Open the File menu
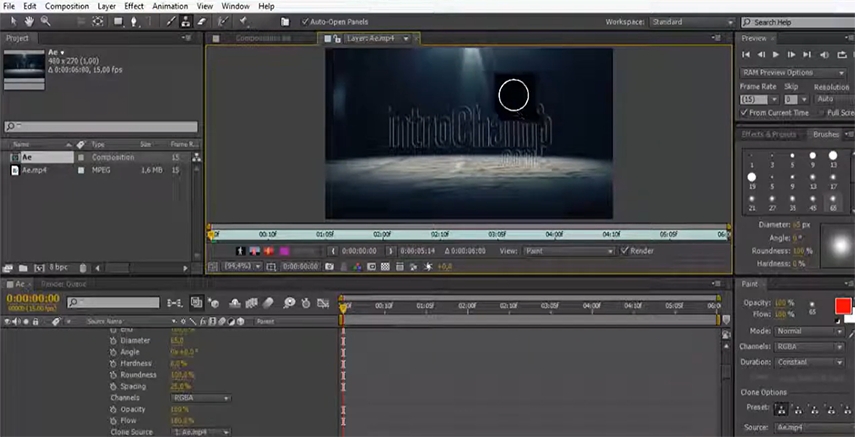Screen dimensions: 855x437 (9, 7)
